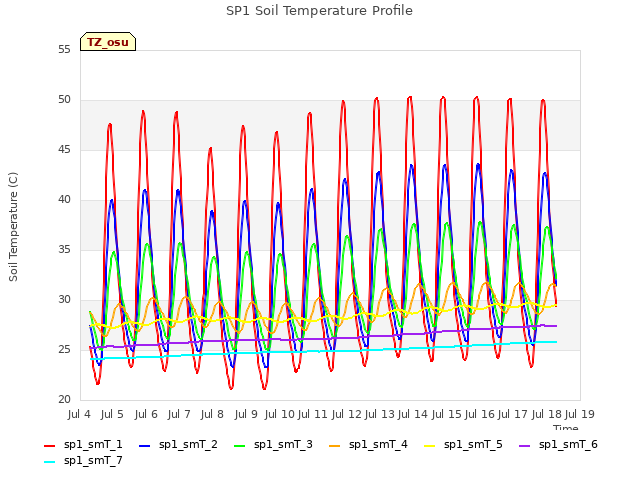Click the Jul 9 x-axis tick label
The width and height of the screenshot is (640, 480).
pos(246,414)
